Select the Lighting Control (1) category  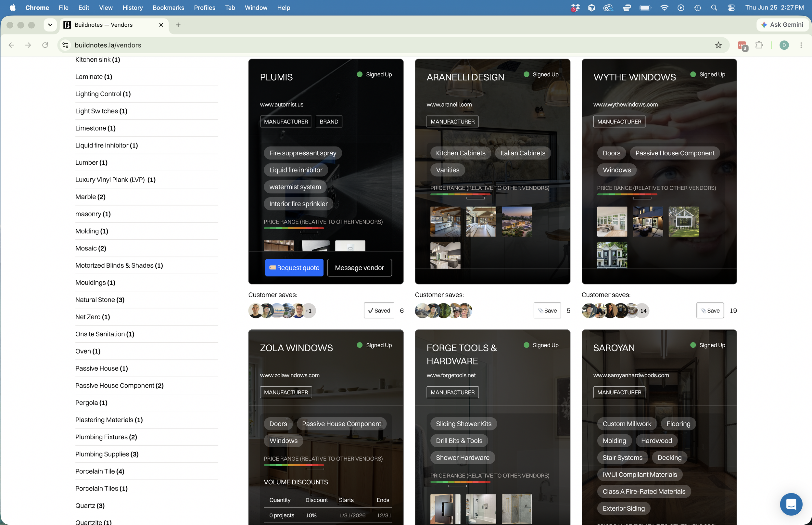(x=103, y=94)
